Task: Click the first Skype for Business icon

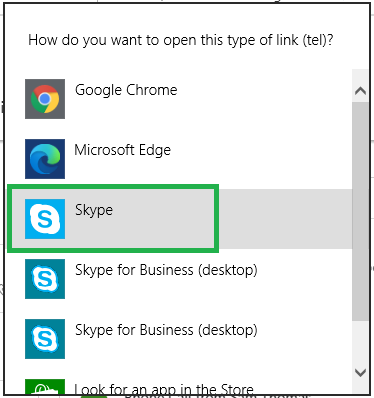Action: coord(45,279)
